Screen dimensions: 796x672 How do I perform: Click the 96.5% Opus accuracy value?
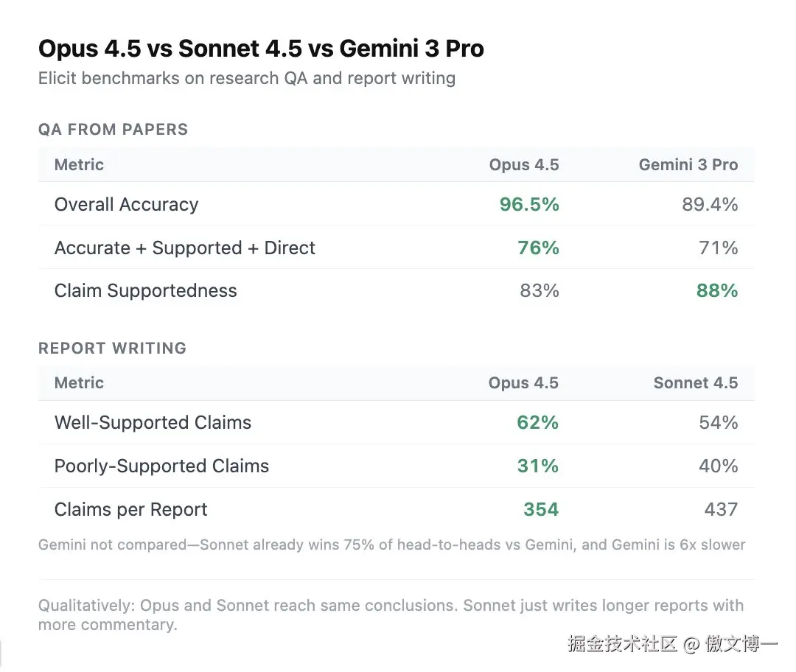528,204
